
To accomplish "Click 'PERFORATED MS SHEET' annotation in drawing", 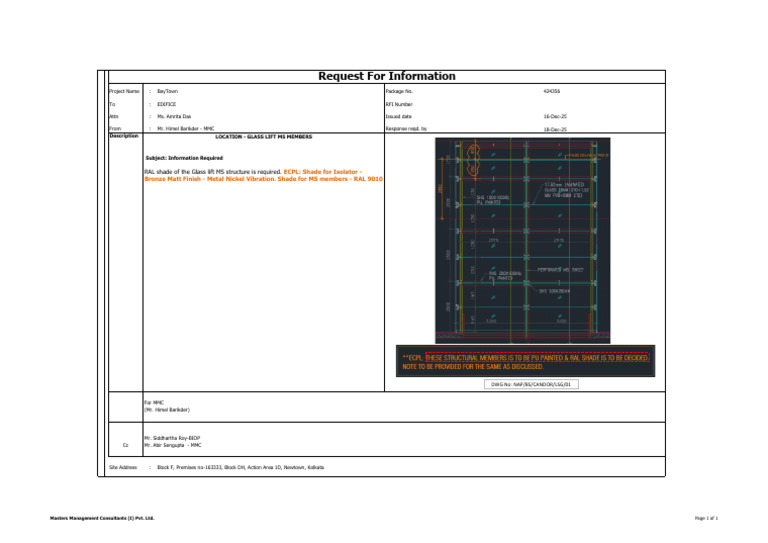I will 560,270.
